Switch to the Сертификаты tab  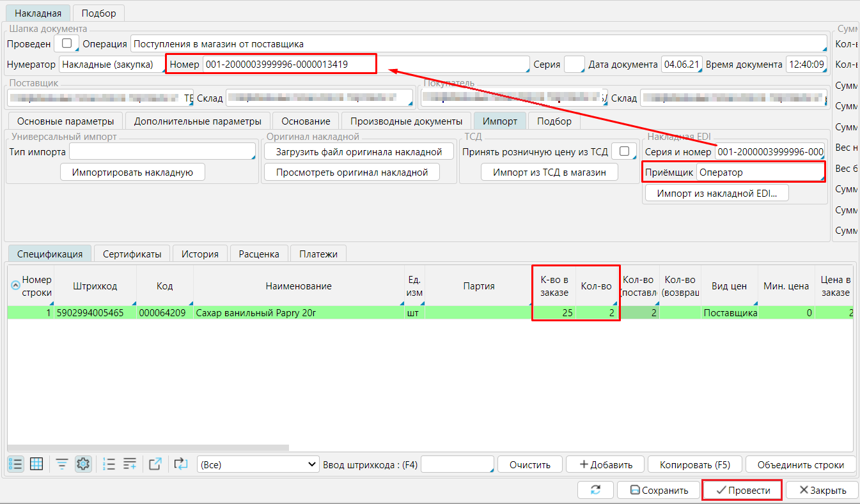pyautogui.click(x=132, y=254)
